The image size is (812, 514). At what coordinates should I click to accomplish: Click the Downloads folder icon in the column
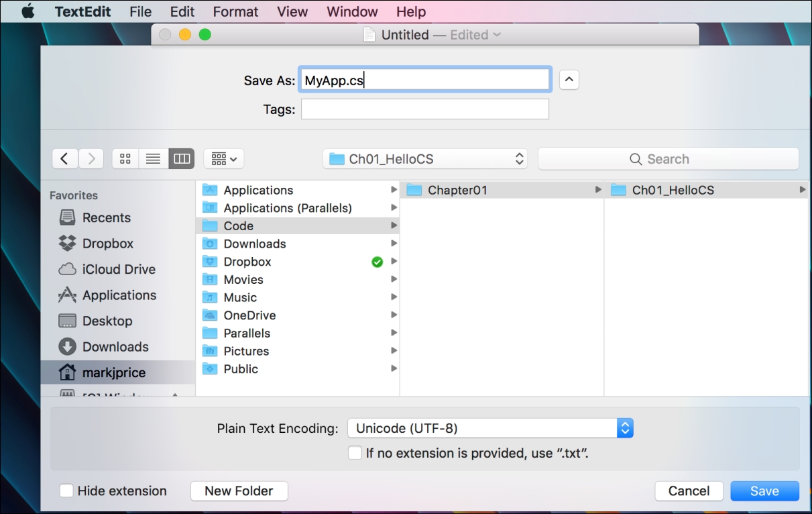click(211, 244)
